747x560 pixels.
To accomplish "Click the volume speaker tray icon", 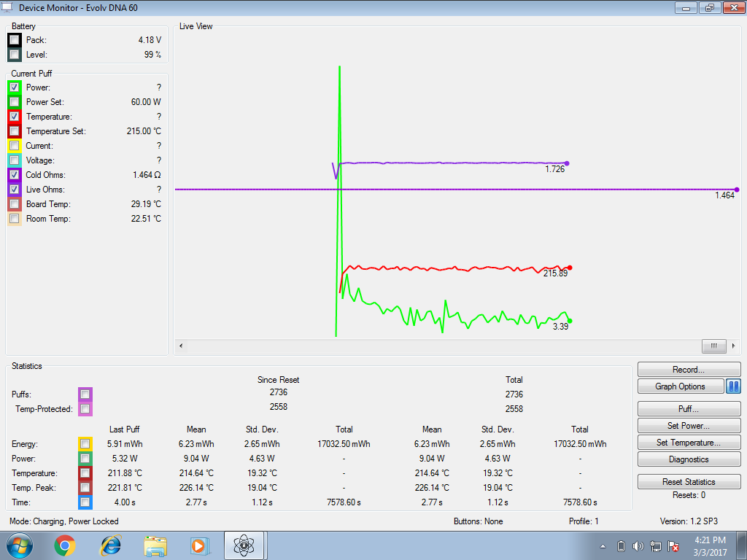I will 638,546.
